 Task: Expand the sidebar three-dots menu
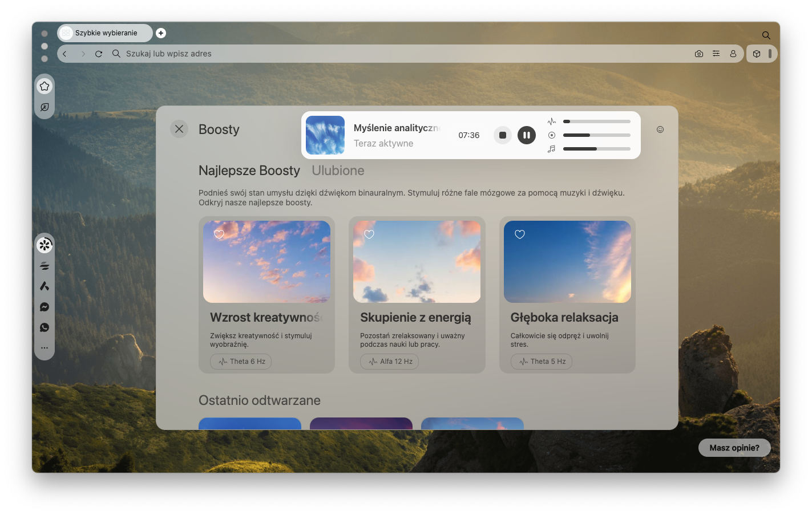point(45,348)
